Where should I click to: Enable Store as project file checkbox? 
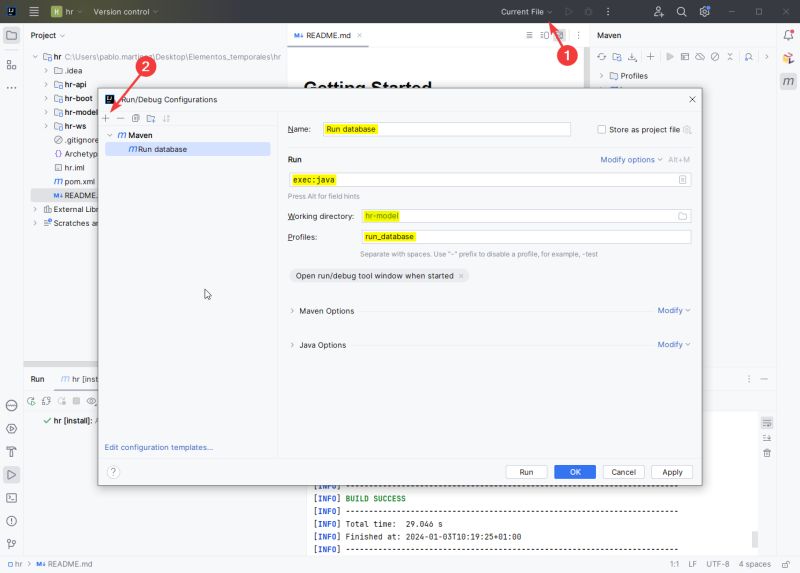click(602, 130)
